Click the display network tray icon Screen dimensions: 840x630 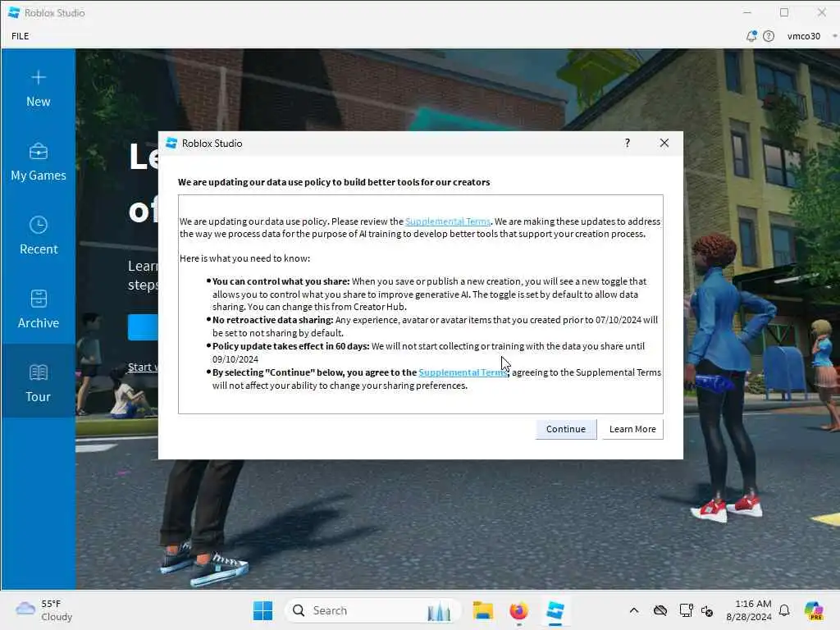click(686, 610)
